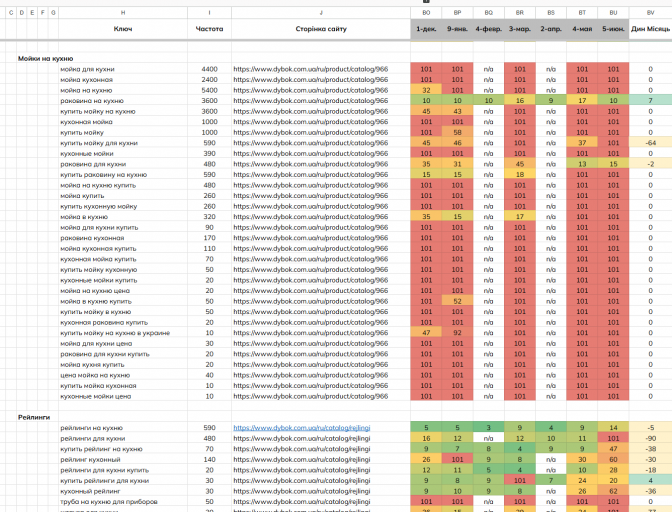Select the keyword 'труба на кухню для приборов'
The width and height of the screenshot is (672, 512).
[x=109, y=502]
